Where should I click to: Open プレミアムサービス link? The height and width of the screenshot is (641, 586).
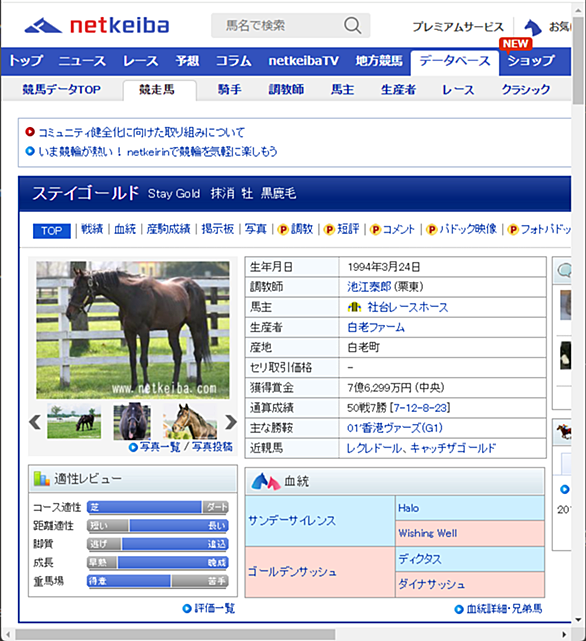click(x=458, y=27)
